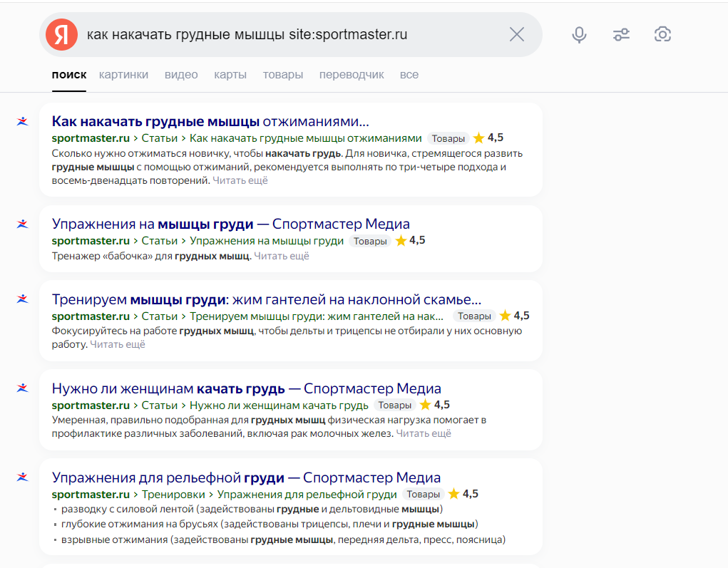The width and height of the screenshot is (728, 568).
Task: Activate voice search with the microphone icon
Action: coord(579,34)
